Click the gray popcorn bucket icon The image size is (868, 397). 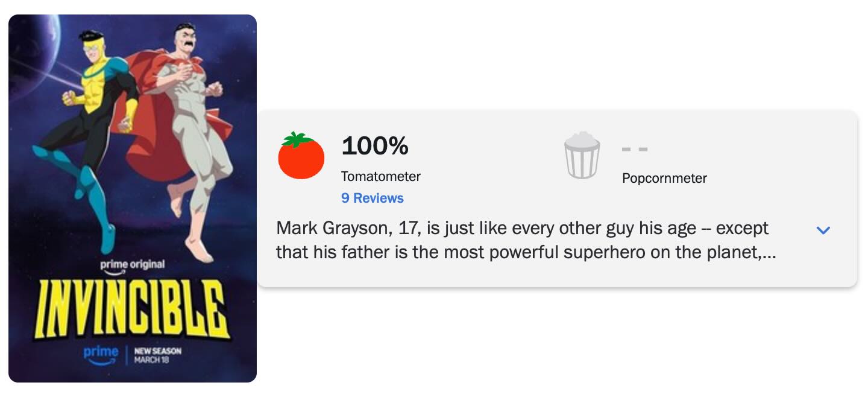point(582,157)
